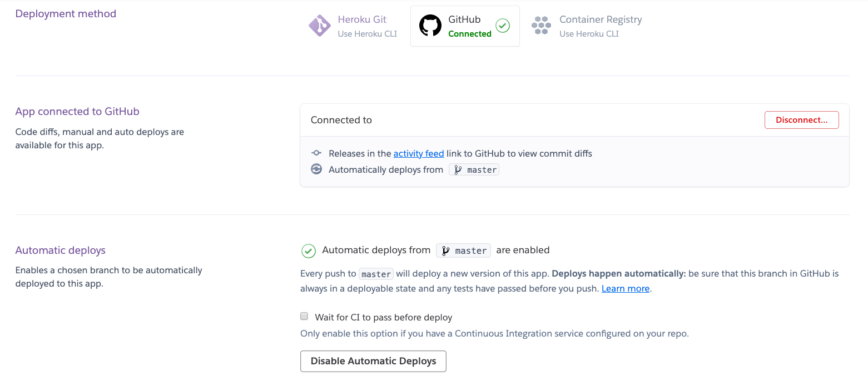Screen dimensions: 868x381
Task: Click the commit icon beside Releases text
Action: 316,153
